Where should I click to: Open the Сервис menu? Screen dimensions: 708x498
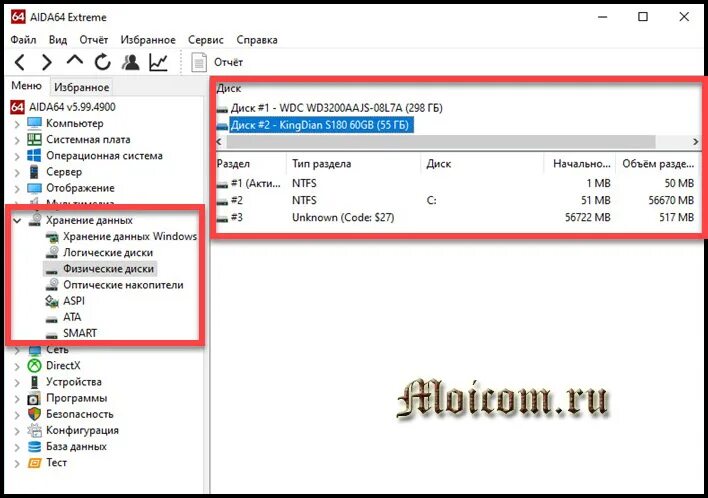[x=205, y=40]
